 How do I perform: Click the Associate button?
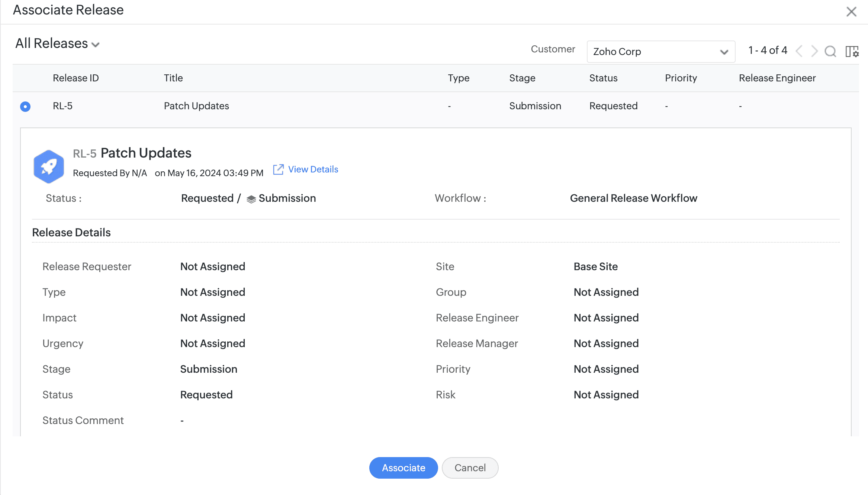(403, 467)
